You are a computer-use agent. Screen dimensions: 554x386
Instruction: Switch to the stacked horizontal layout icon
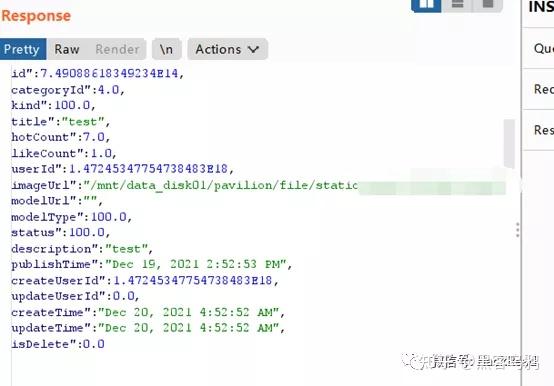(458, 5)
